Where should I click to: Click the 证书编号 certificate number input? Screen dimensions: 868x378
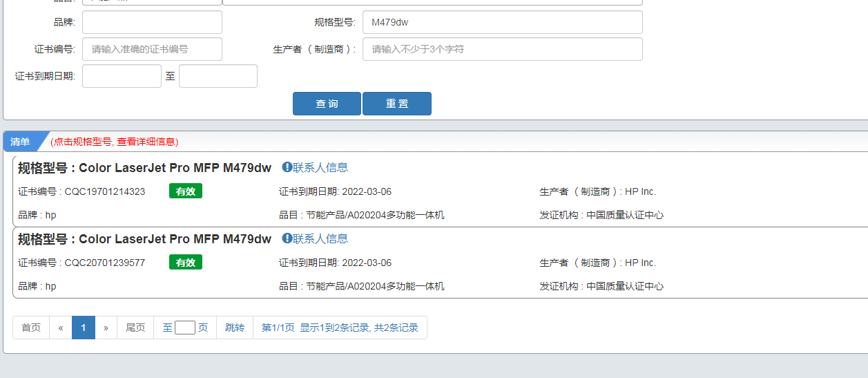[152, 49]
